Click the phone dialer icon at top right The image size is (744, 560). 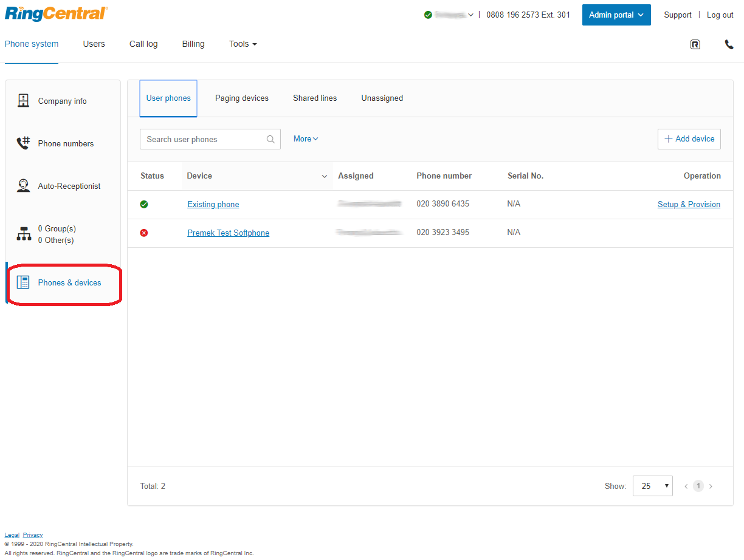pyautogui.click(x=729, y=44)
